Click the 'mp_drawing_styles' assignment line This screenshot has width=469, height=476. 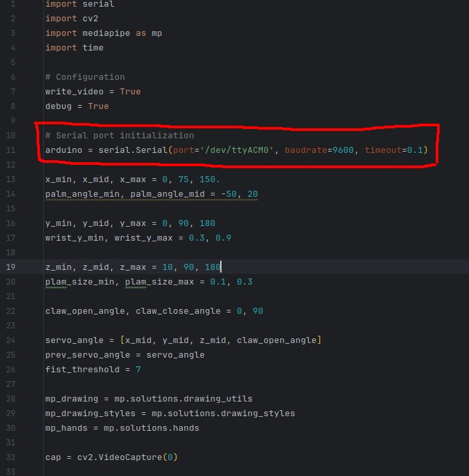[170, 414]
